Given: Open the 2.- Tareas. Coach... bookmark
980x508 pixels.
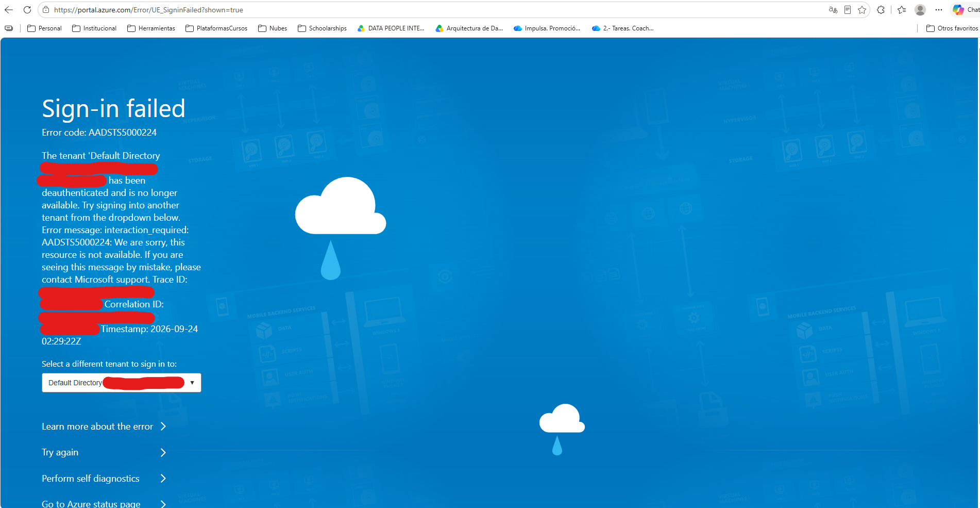Looking at the screenshot, I should point(622,28).
